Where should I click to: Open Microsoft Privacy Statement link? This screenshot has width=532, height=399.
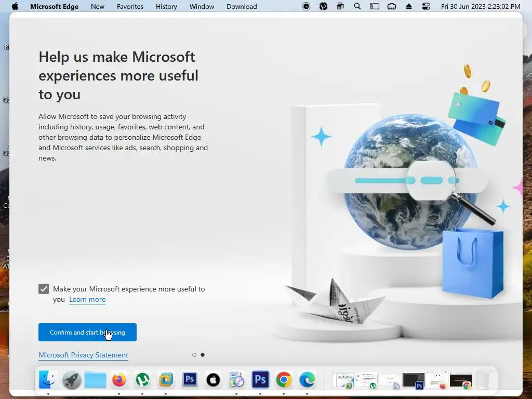83,355
